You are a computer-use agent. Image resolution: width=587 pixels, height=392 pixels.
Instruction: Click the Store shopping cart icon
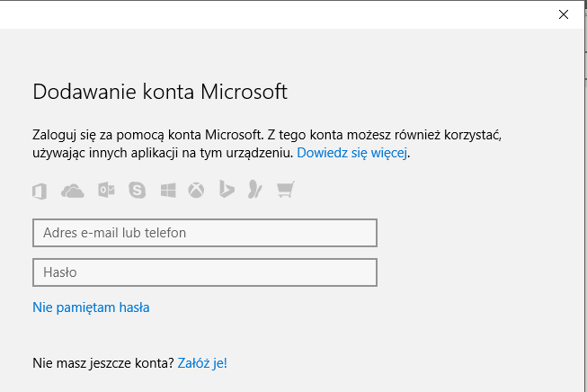point(286,190)
